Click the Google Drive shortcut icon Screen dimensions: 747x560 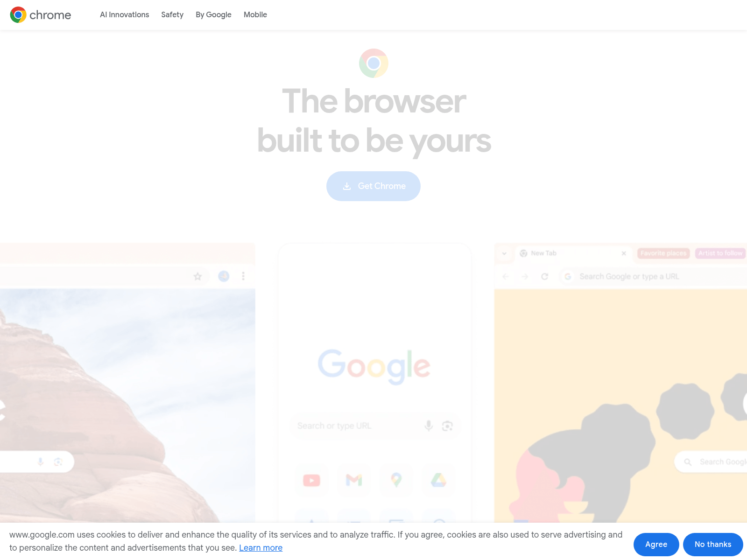(x=438, y=480)
